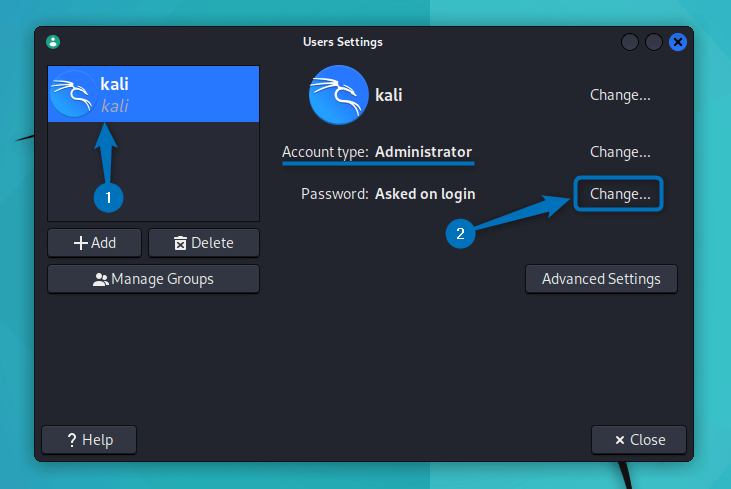This screenshot has height=489, width=731.
Task: Click the 'Administrator' account type text
Action: tap(423, 152)
